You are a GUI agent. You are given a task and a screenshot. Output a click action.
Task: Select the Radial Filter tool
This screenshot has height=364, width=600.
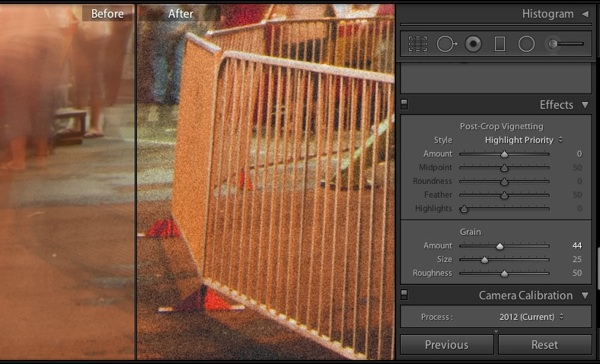pos(527,44)
